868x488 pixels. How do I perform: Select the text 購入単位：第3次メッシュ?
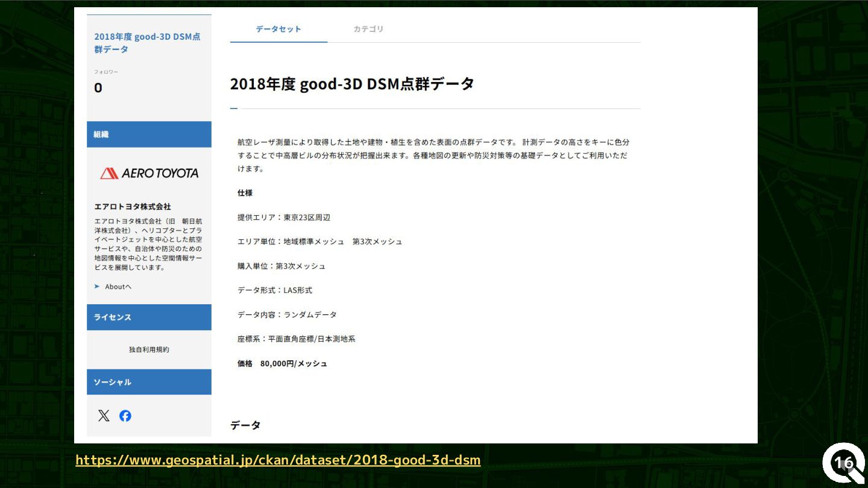281,266
